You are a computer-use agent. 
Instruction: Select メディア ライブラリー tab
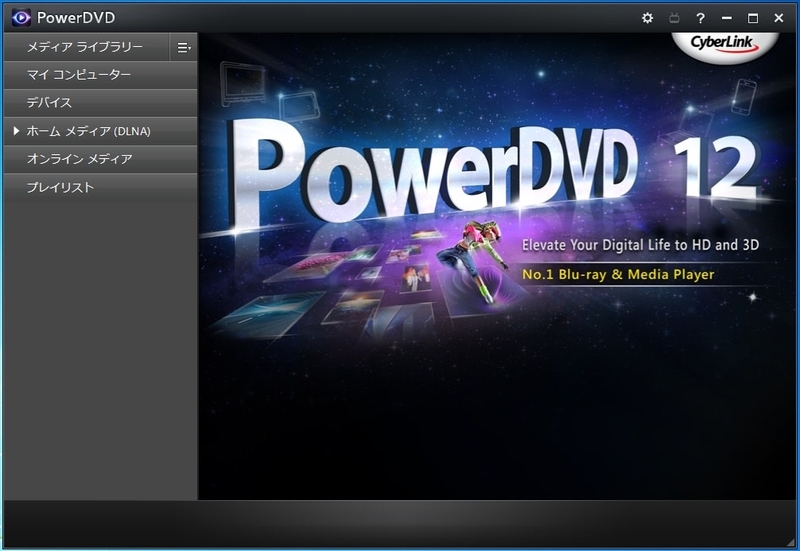pos(87,47)
